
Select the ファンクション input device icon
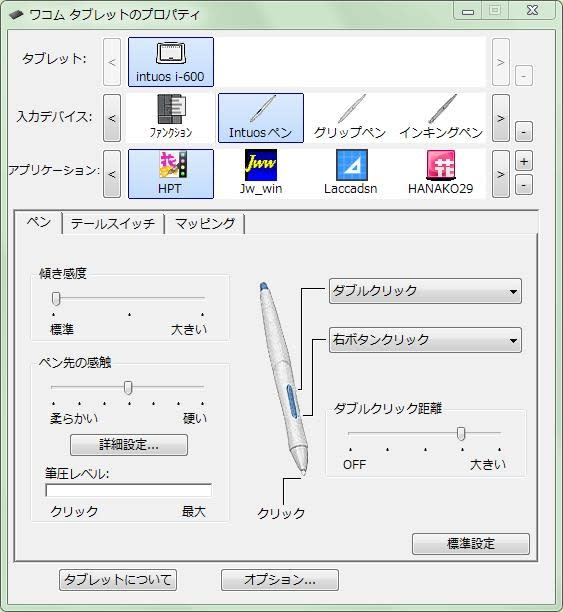pyautogui.click(x=171, y=117)
